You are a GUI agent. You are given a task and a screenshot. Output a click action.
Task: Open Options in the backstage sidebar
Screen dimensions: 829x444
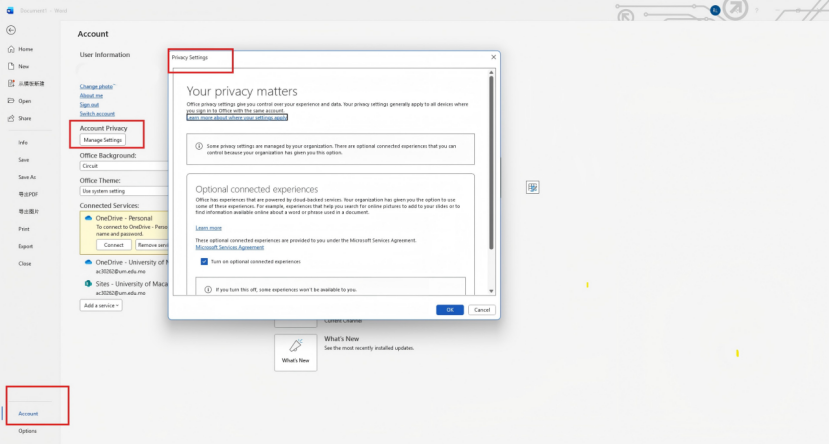click(x=27, y=431)
